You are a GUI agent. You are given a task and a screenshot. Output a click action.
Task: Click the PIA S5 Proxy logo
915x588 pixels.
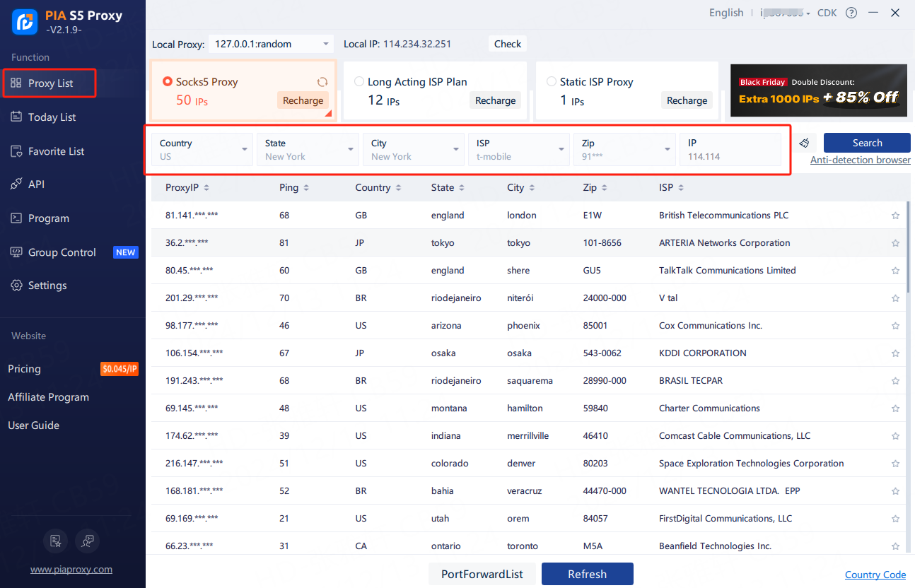pyautogui.click(x=25, y=21)
